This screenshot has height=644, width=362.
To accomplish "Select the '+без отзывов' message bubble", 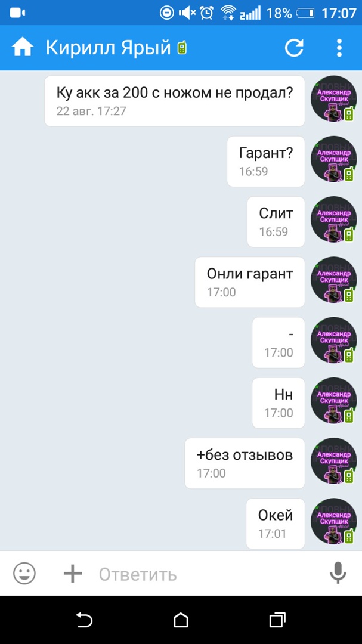I will [x=245, y=463].
